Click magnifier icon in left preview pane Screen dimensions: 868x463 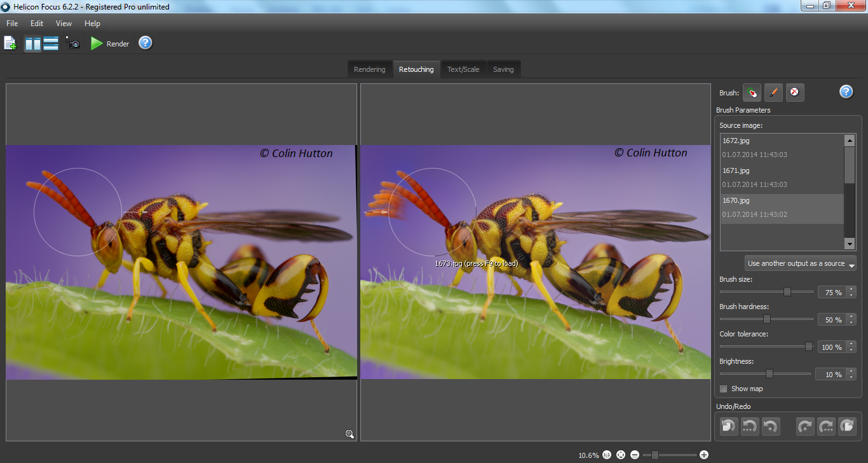coord(349,434)
